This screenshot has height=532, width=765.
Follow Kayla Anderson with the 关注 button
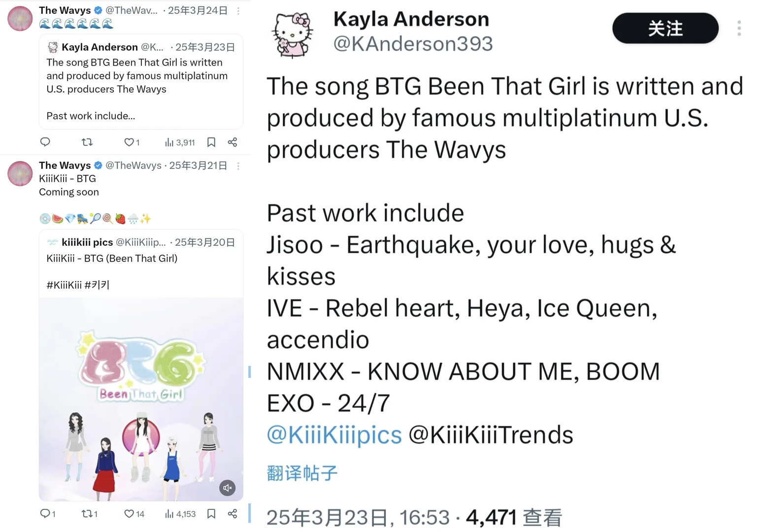[x=665, y=28]
